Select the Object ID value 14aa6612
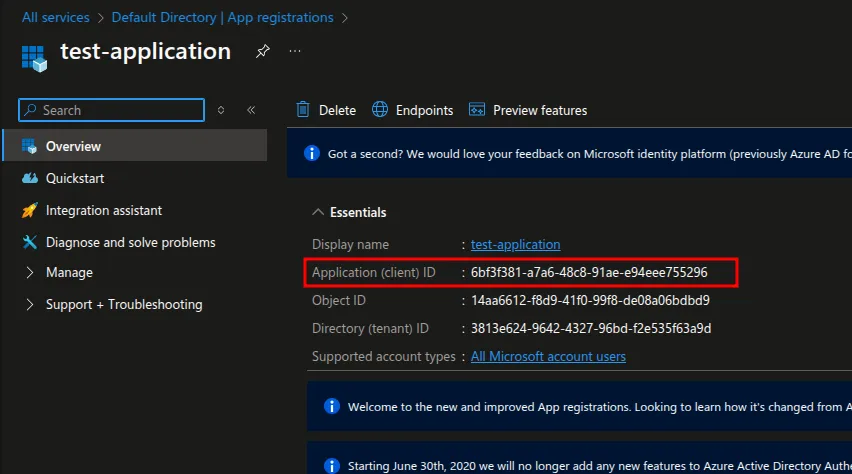 tap(590, 301)
